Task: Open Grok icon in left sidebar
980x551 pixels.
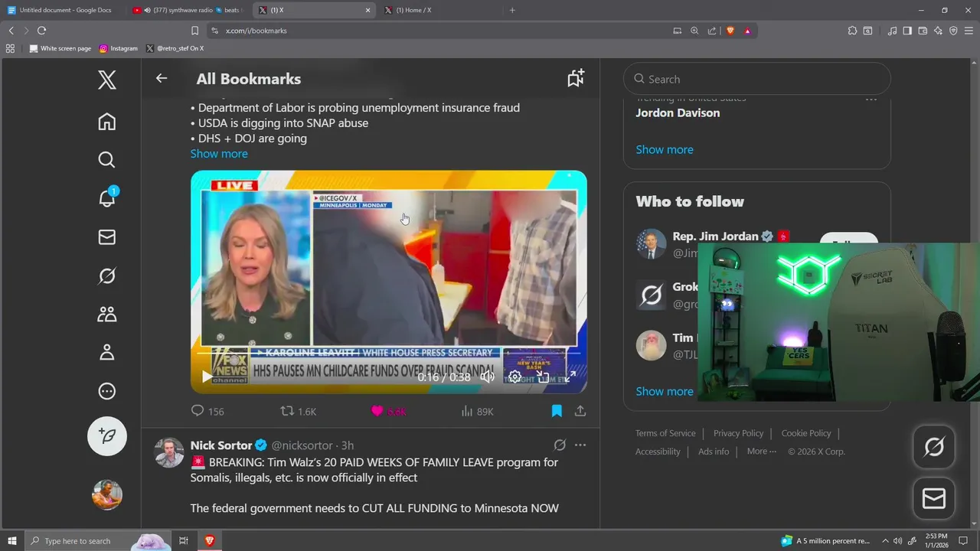Action: pos(107,275)
